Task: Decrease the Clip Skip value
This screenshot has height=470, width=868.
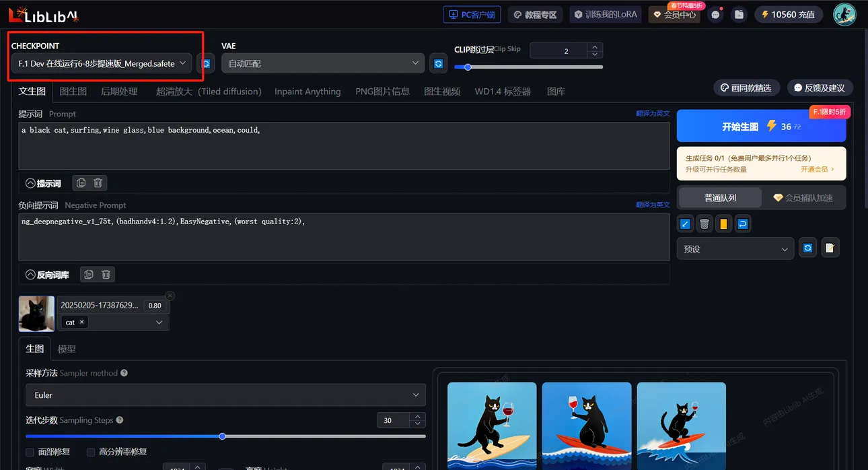Action: pyautogui.click(x=595, y=55)
